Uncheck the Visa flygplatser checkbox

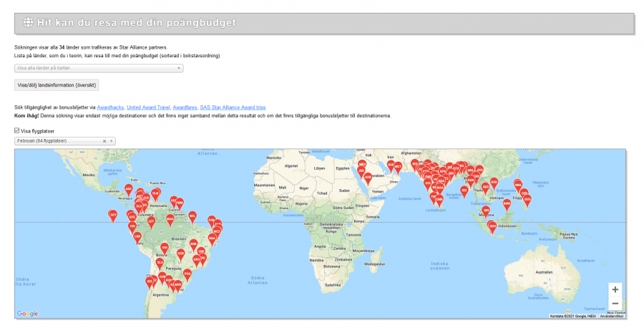pyautogui.click(x=17, y=131)
